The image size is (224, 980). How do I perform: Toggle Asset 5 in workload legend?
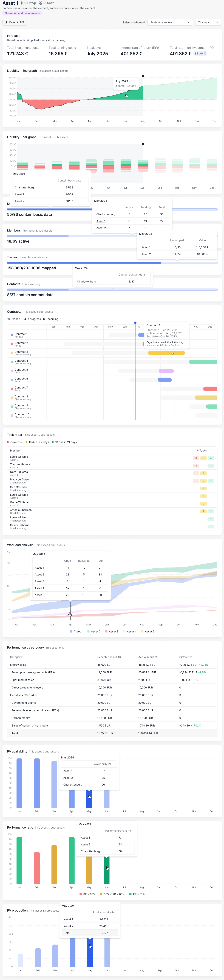148,632
